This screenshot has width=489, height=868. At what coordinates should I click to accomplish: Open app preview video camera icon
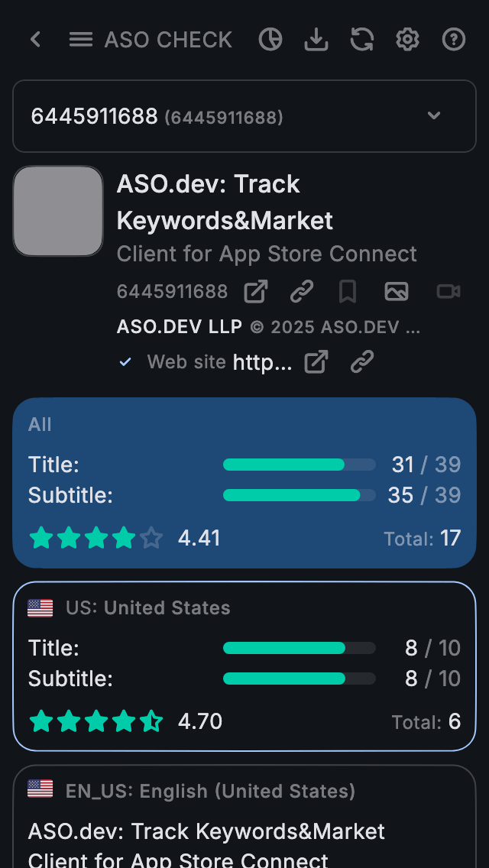point(449,291)
